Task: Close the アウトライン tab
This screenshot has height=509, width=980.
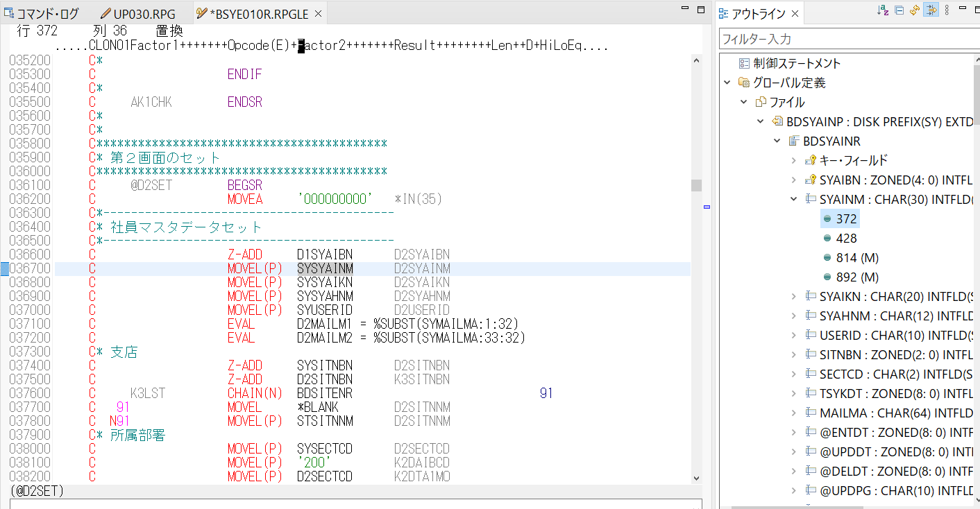Action: coord(795,13)
